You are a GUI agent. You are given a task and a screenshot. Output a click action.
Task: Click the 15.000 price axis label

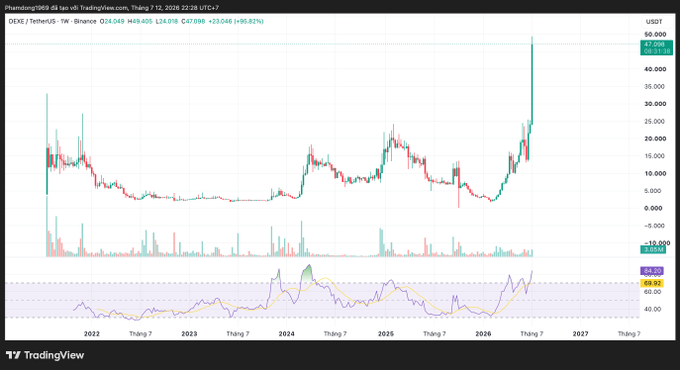(x=655, y=156)
